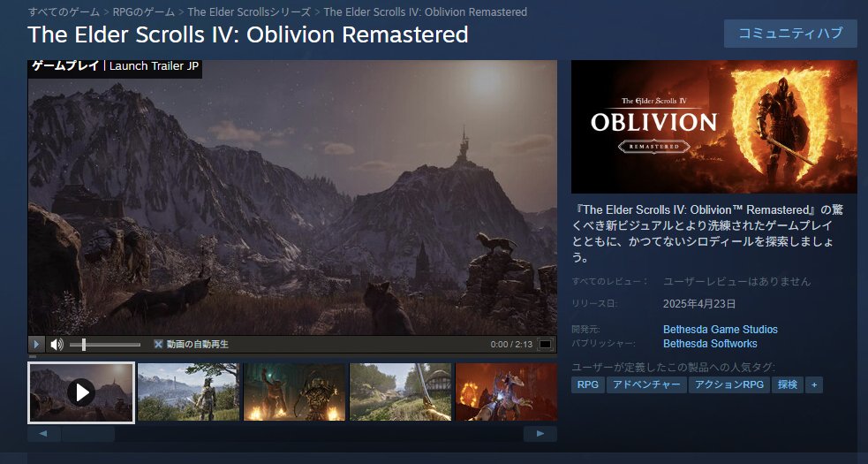The image size is (868, 464).
Task: Expand more tags with the plus button
Action: click(x=814, y=384)
